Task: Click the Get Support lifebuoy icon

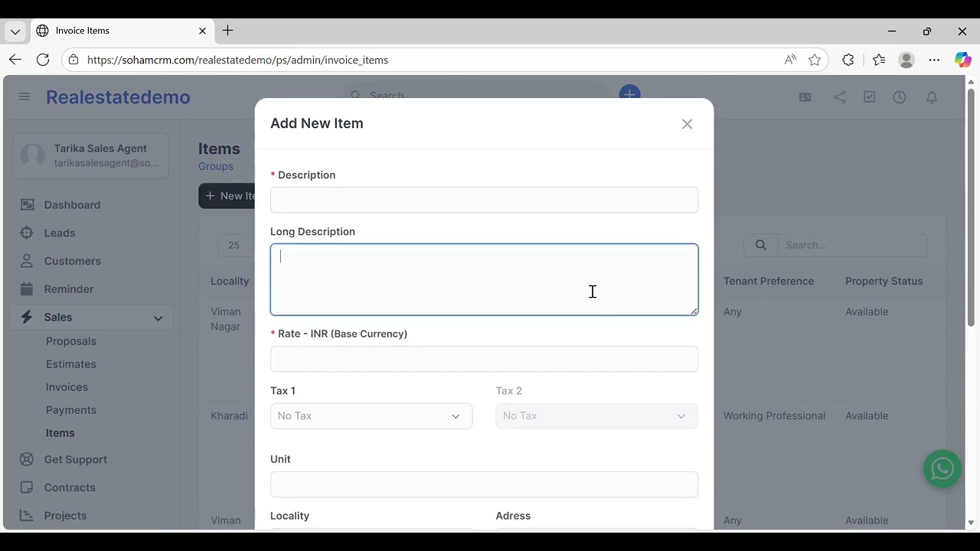Action: [x=27, y=459]
